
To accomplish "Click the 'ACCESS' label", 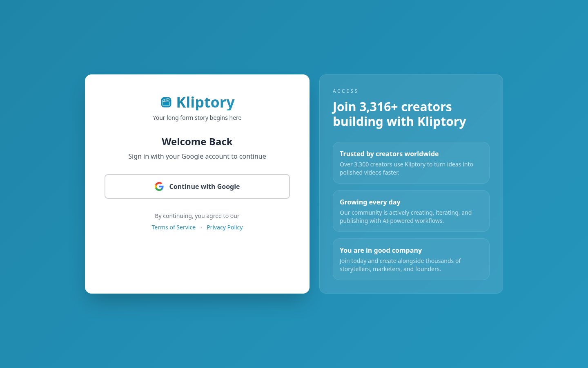I will [345, 91].
